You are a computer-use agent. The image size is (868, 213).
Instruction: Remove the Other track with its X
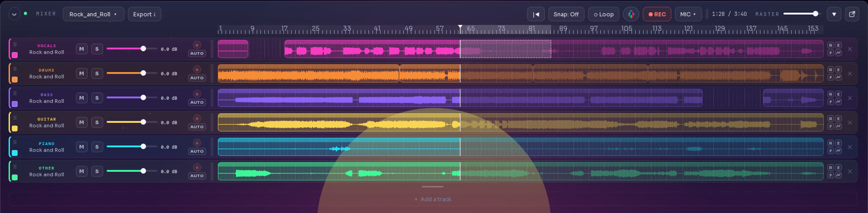[850, 171]
